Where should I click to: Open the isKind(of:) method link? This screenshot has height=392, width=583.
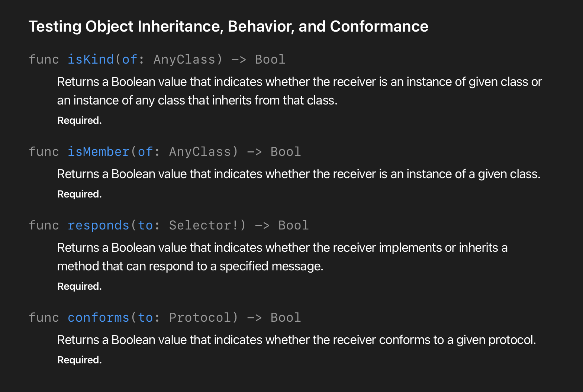coord(91,60)
